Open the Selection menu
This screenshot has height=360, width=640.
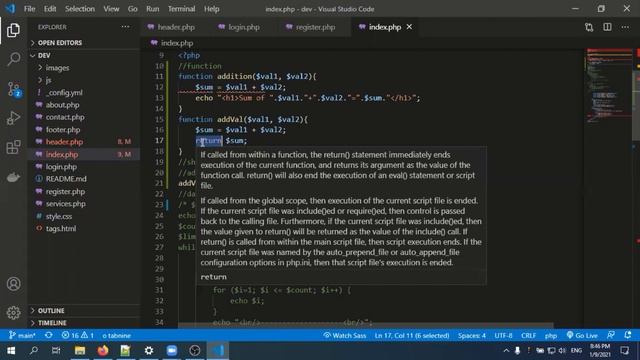pos(80,9)
